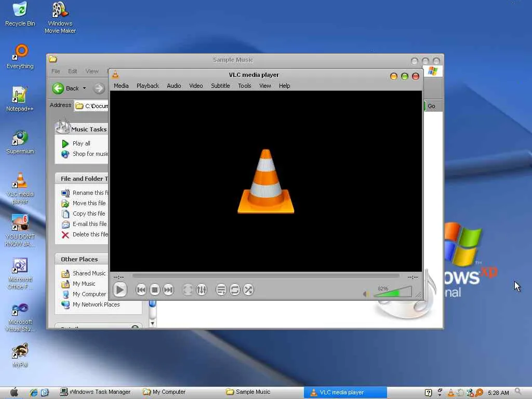This screenshot has height=399, width=532.
Task: Open YOU DON'T KNOW JACK desktop shortcut
Action: [x=20, y=231]
